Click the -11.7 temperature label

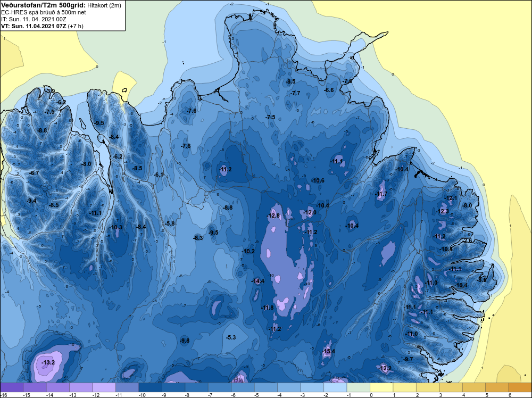(x=381, y=194)
